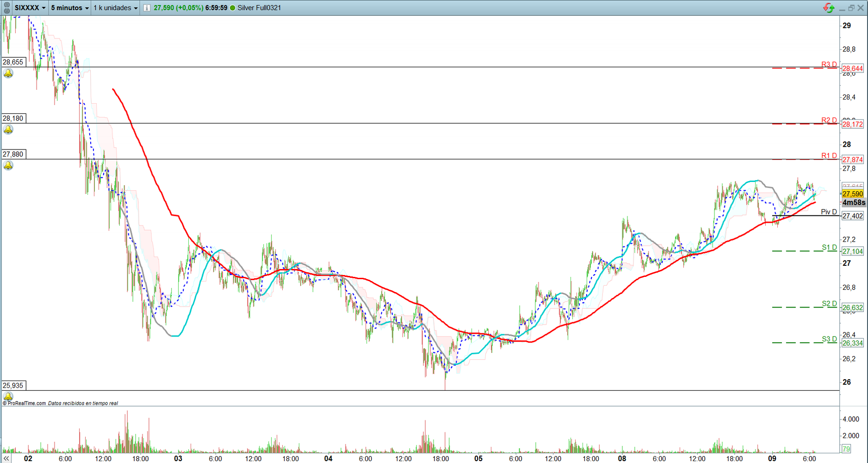Click the R3 D resistance value 28,644
The width and height of the screenshot is (868, 463).
pyautogui.click(x=852, y=69)
